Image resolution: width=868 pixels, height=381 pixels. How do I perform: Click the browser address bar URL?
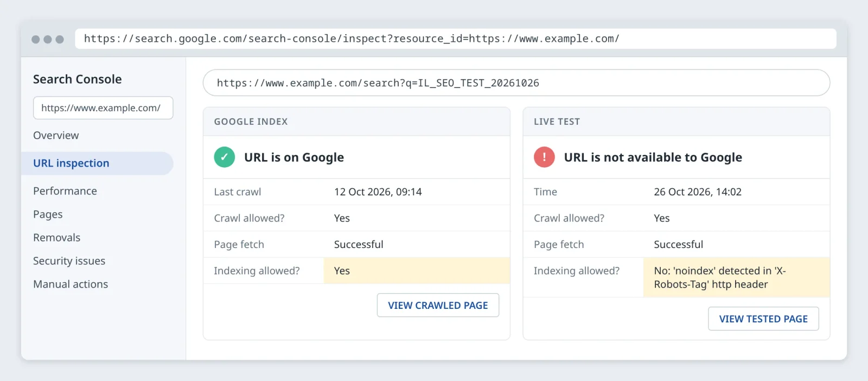(x=456, y=39)
